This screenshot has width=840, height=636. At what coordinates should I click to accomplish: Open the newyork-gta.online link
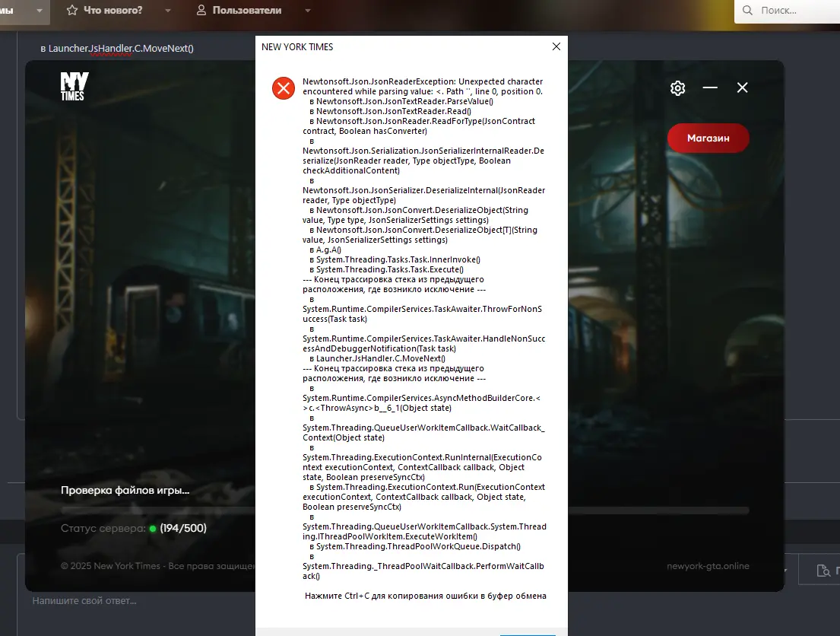tap(707, 566)
